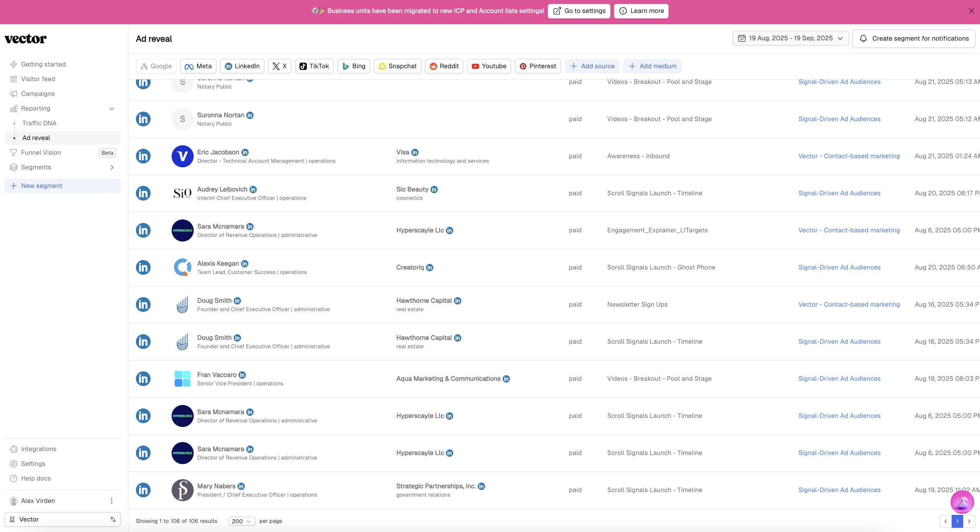
Task: Open the three-dot menu beside Alex Virden
Action: pos(111,501)
